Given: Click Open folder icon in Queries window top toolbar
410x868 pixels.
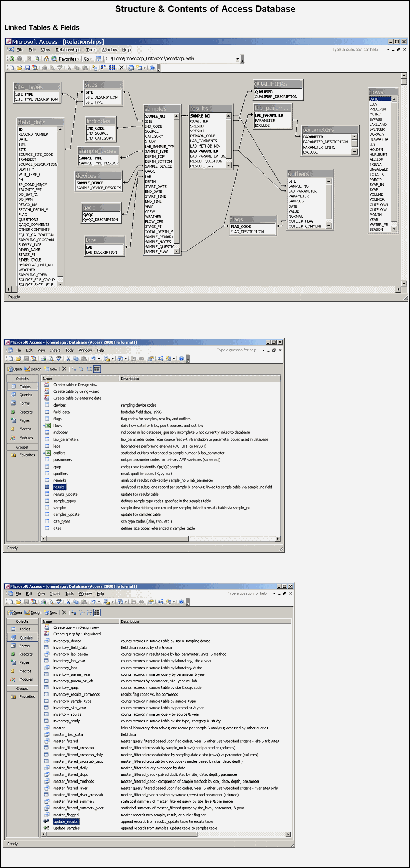Looking at the screenshot, I should click(x=18, y=601).
